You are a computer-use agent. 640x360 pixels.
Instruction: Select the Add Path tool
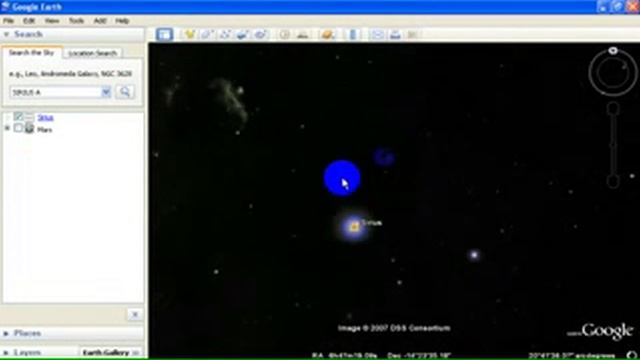tap(225, 34)
